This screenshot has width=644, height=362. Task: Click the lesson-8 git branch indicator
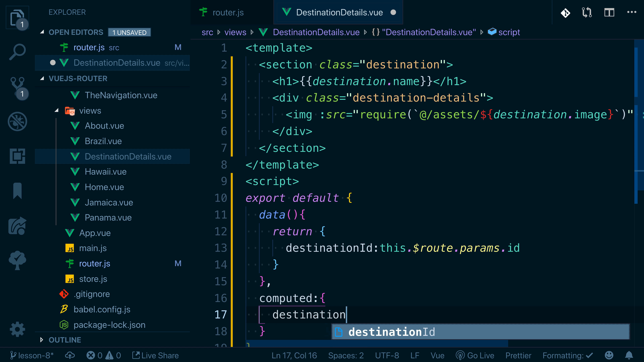[32, 355]
